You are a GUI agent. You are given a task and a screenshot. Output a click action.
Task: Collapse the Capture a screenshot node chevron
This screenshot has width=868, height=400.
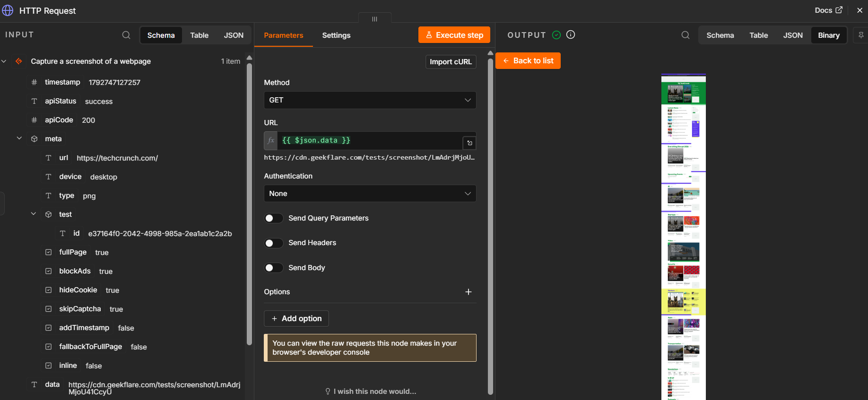coord(4,61)
